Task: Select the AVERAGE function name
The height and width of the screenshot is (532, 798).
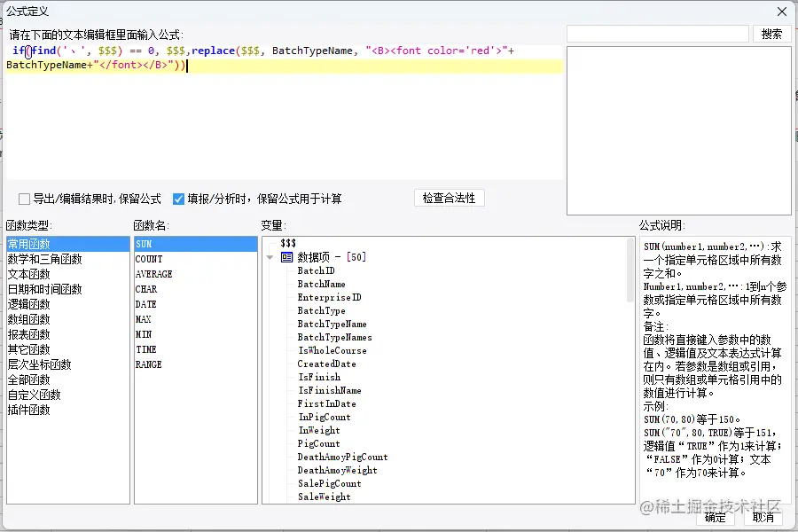Action: pyautogui.click(x=195, y=274)
